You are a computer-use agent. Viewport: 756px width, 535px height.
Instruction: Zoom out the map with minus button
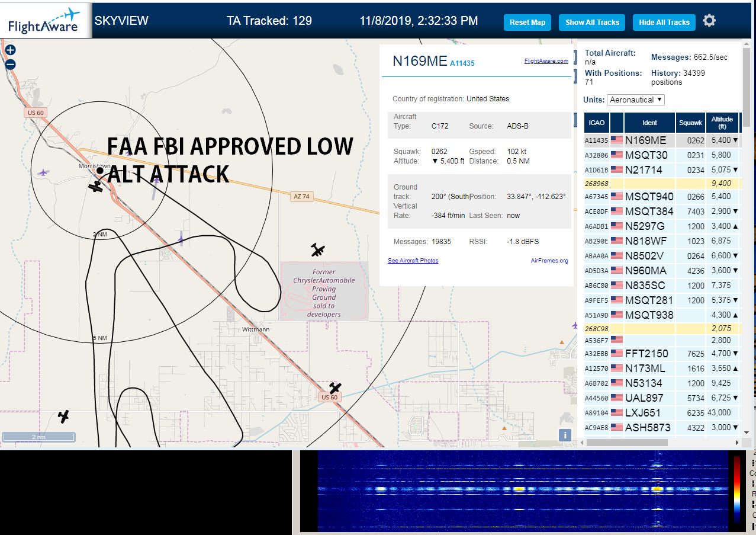(x=10, y=65)
